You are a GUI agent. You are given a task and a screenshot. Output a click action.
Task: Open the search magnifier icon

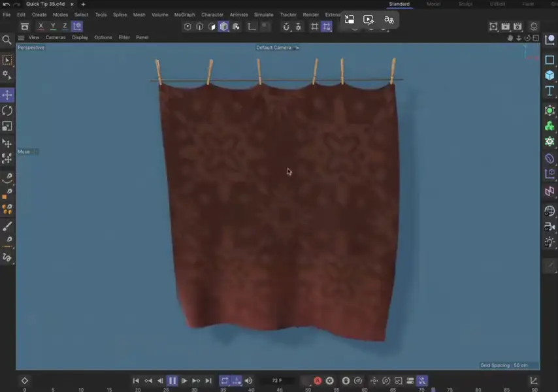pyautogui.click(x=7, y=40)
